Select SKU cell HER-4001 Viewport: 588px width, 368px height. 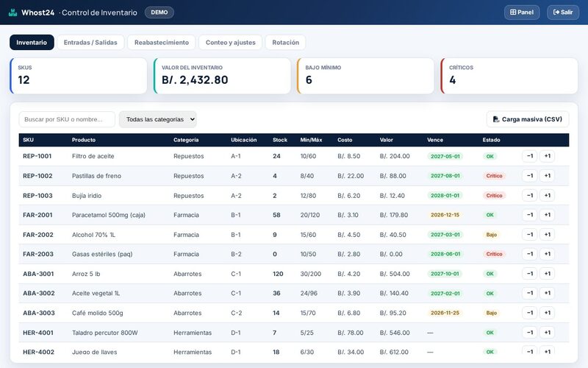[38, 333]
